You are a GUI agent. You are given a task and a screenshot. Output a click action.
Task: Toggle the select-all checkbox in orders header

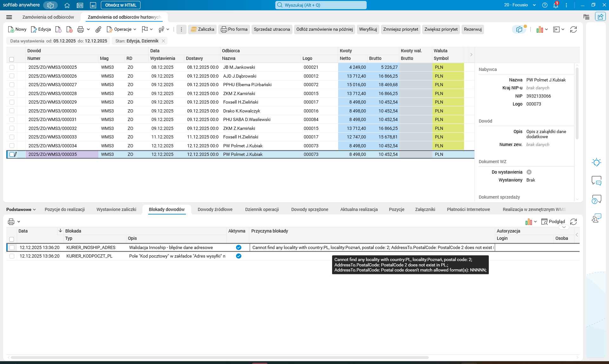(x=12, y=59)
